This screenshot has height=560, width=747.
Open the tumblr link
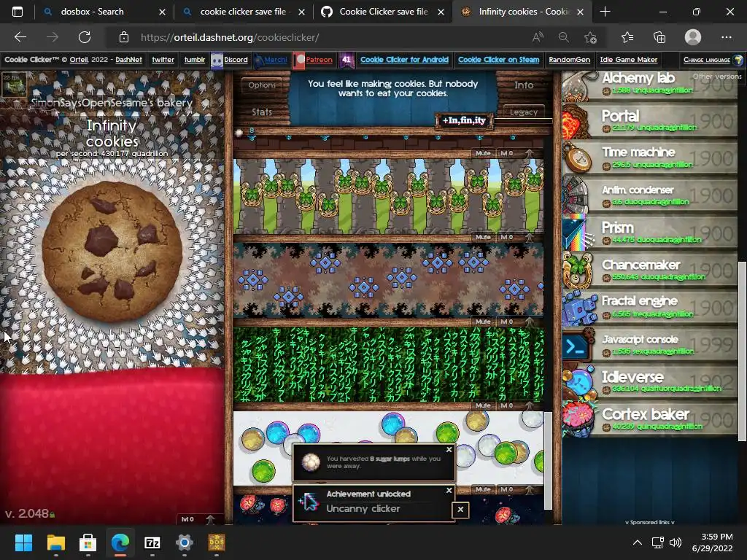point(194,60)
